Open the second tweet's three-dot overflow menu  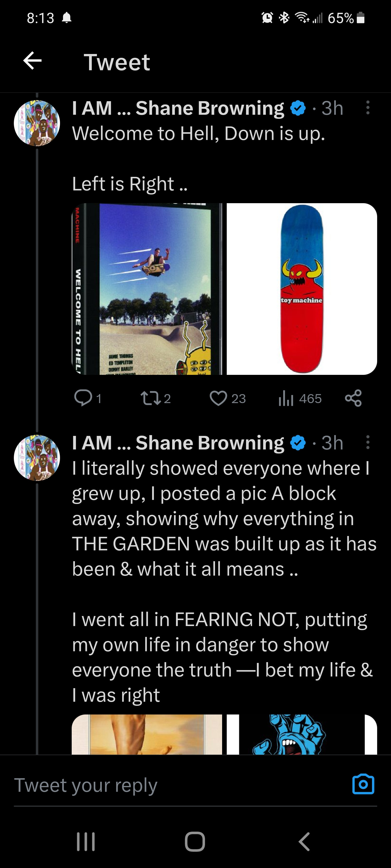(368, 442)
